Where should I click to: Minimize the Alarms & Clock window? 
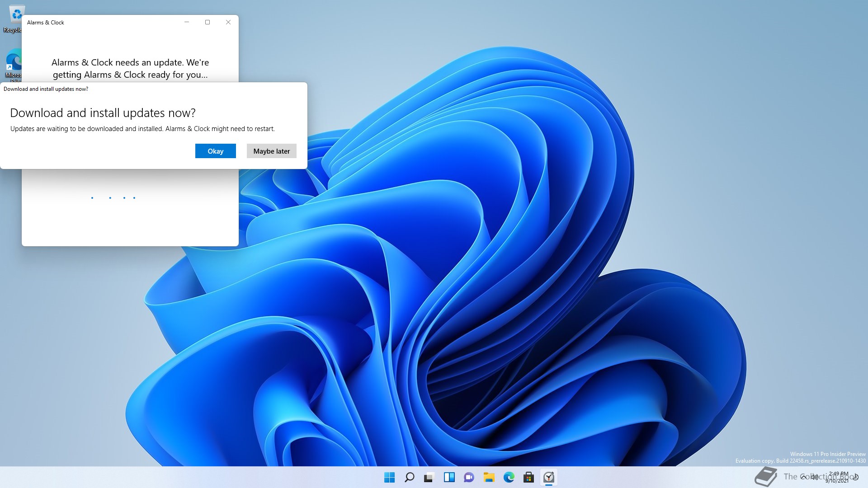[x=187, y=22]
